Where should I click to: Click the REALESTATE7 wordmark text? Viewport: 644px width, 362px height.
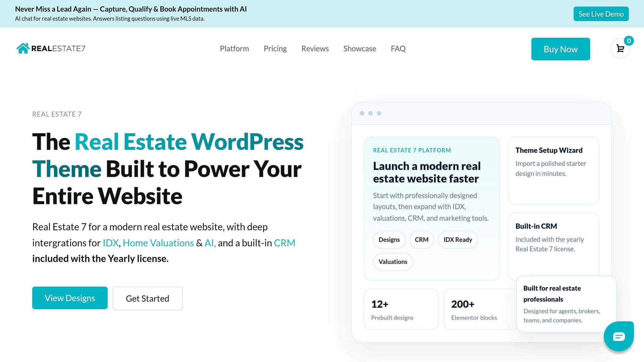click(x=58, y=48)
